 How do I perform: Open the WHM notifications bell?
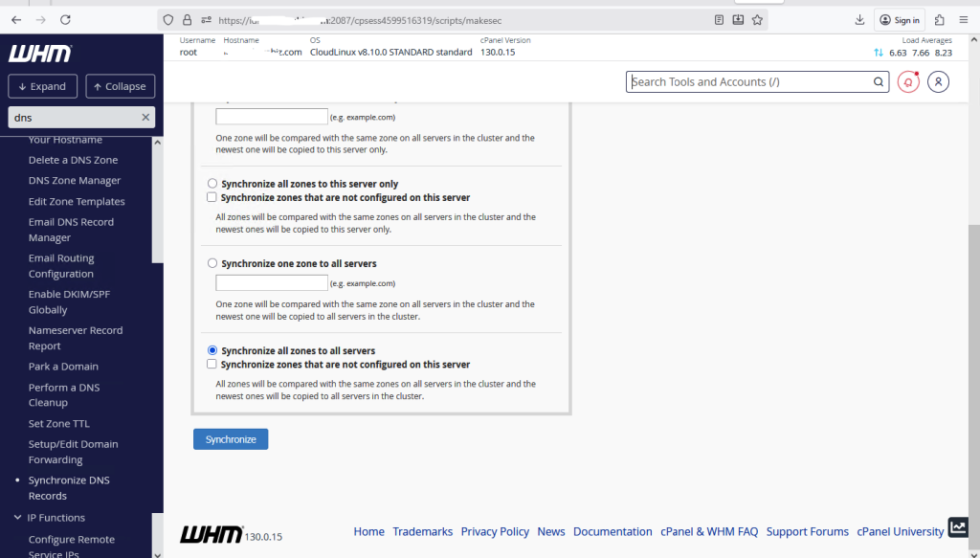point(908,82)
